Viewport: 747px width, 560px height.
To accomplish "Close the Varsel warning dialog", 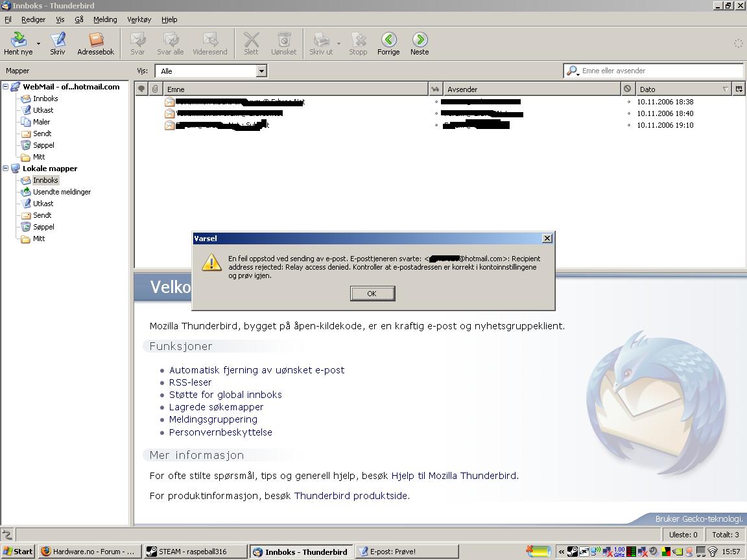I will 547,238.
